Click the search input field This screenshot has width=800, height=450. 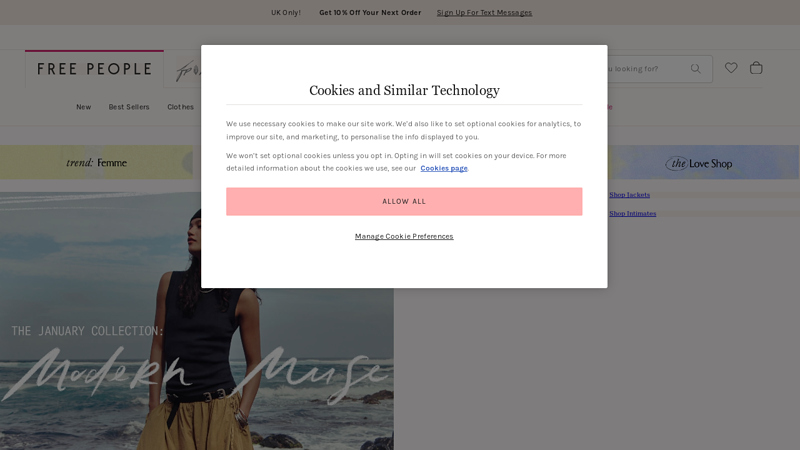(x=645, y=69)
